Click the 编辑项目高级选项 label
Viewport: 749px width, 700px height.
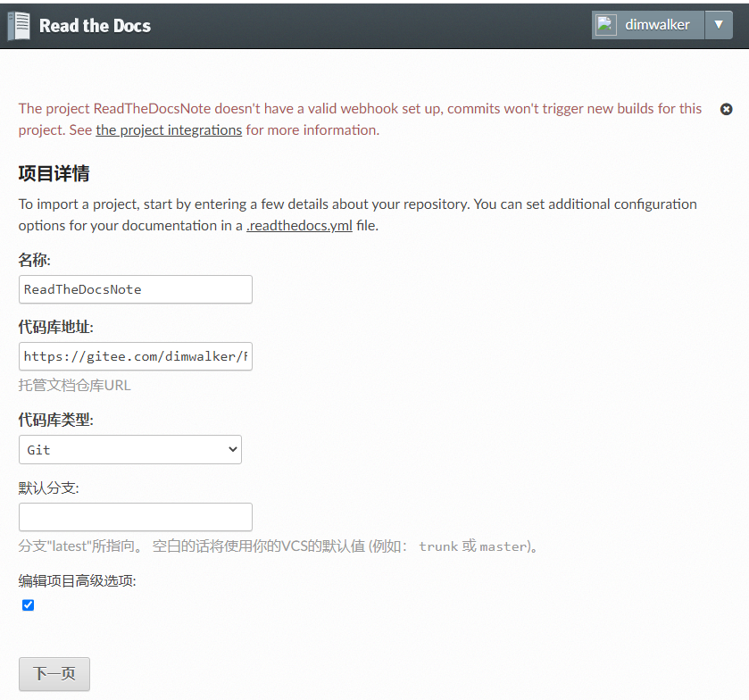click(78, 580)
